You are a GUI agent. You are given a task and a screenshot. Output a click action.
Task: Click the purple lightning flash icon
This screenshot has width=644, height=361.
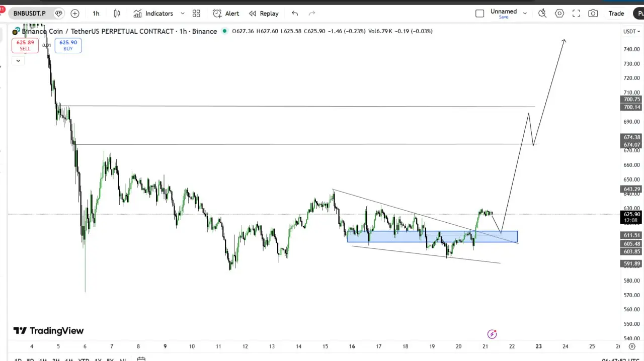click(x=492, y=334)
